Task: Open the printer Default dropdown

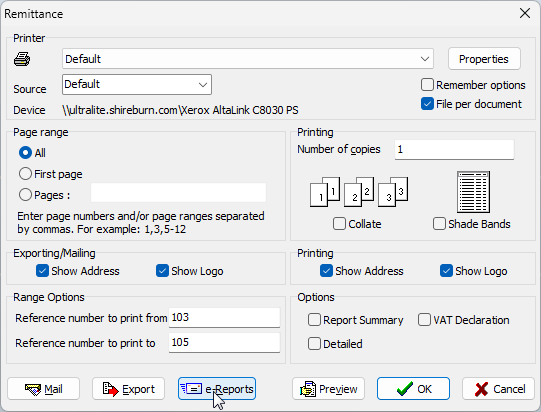Action: coord(248,59)
